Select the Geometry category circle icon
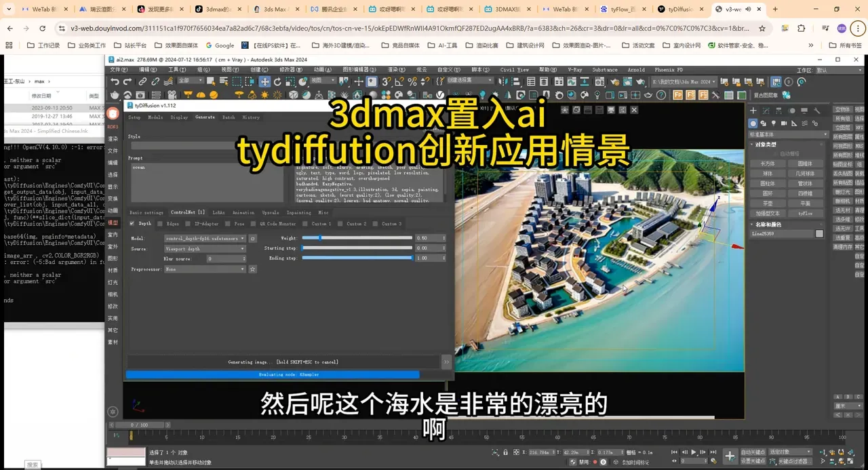 click(x=753, y=123)
